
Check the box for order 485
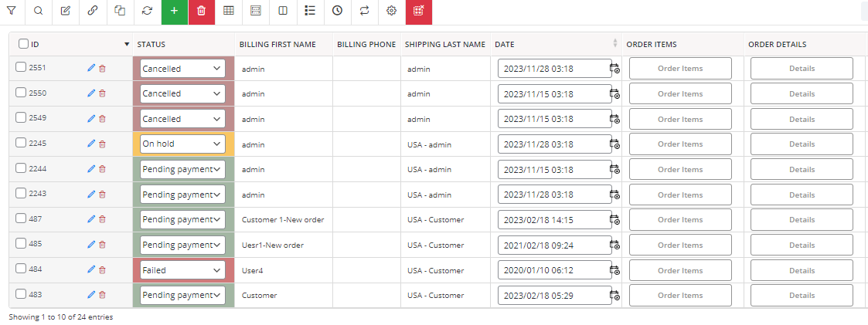click(20, 244)
